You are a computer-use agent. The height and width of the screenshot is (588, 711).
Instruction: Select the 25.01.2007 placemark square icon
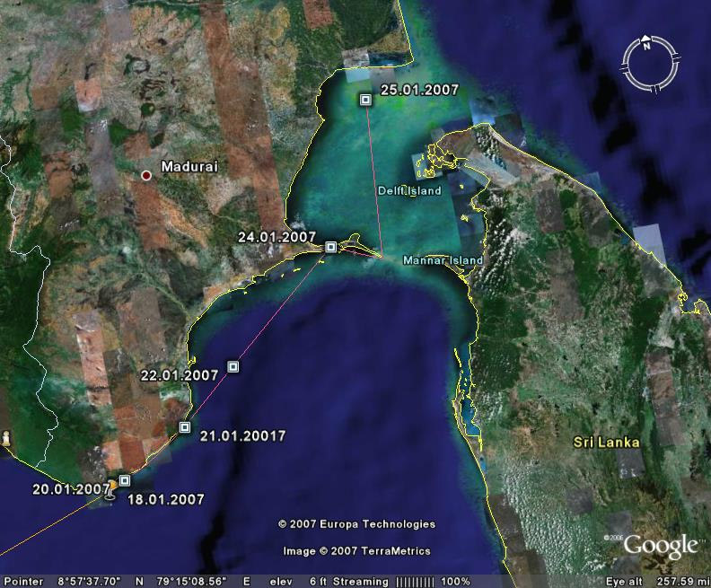(365, 100)
